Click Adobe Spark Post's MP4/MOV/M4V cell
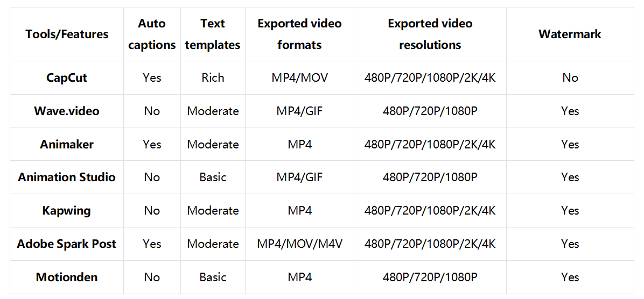This screenshot has height=299, width=644. pyautogui.click(x=299, y=244)
